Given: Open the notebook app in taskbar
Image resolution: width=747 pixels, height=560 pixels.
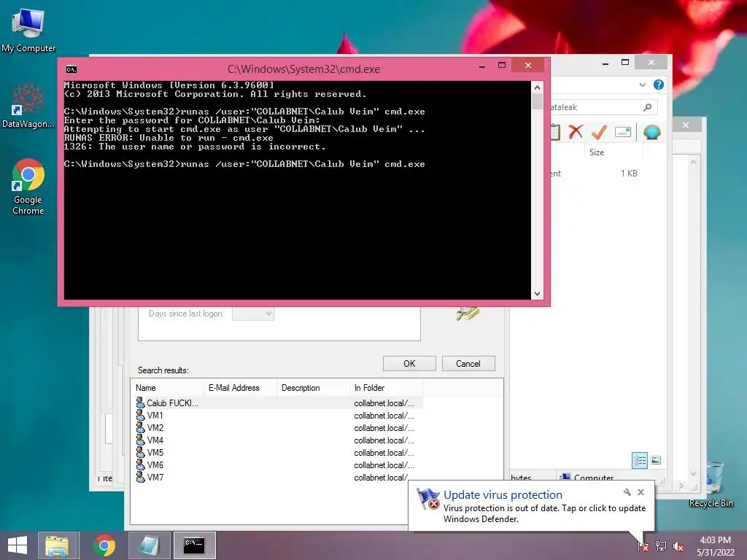Looking at the screenshot, I should click(x=149, y=545).
